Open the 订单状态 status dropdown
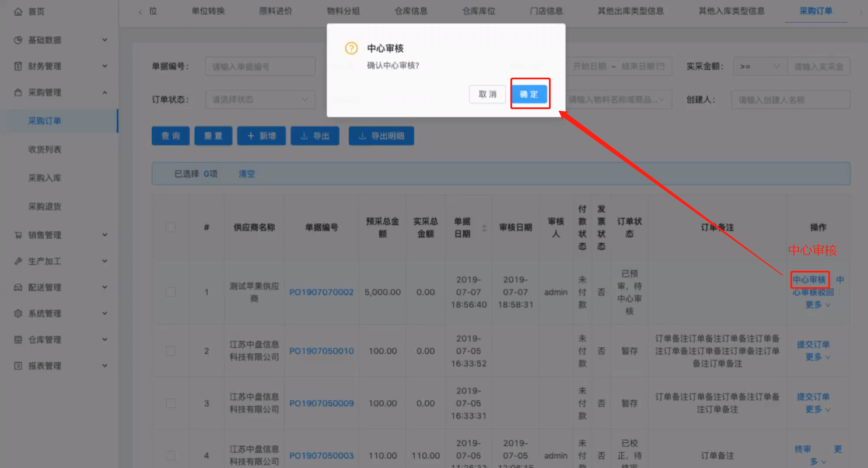Viewport: 868px width, 468px height. pyautogui.click(x=260, y=99)
